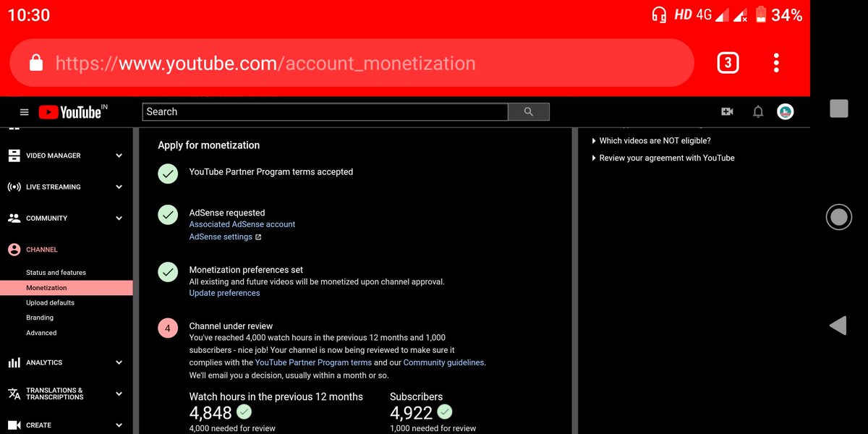The width and height of the screenshot is (868, 434).
Task: Open the Community guidelines link
Action: (443, 362)
